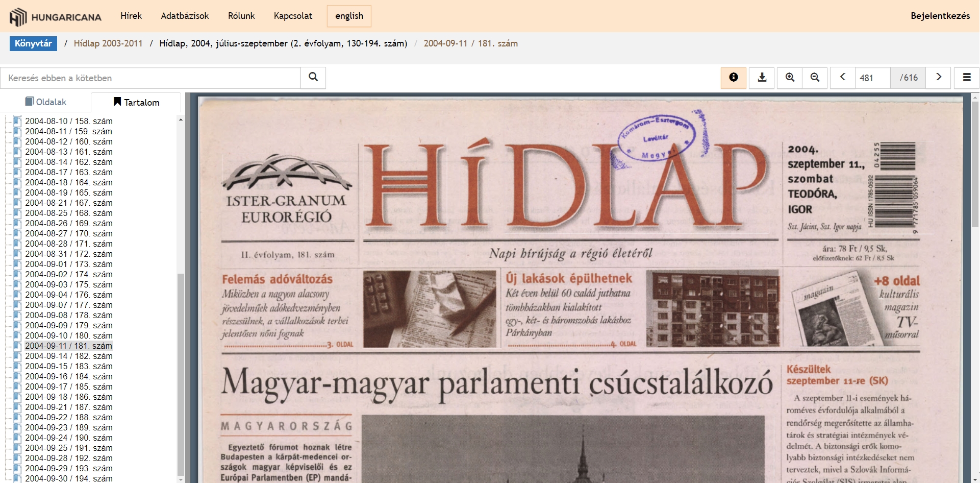Click the document icon for 2004-08-10 / 158. szám
The image size is (980, 483).
point(17,121)
